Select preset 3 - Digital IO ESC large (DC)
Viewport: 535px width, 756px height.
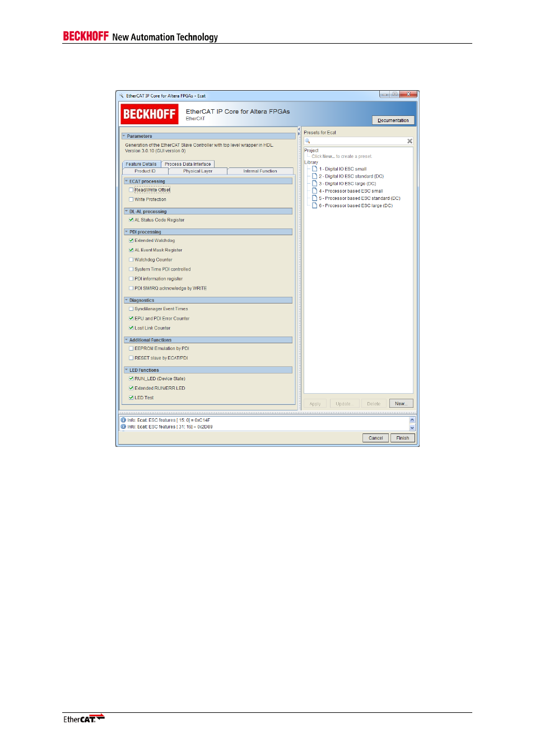pos(347,183)
